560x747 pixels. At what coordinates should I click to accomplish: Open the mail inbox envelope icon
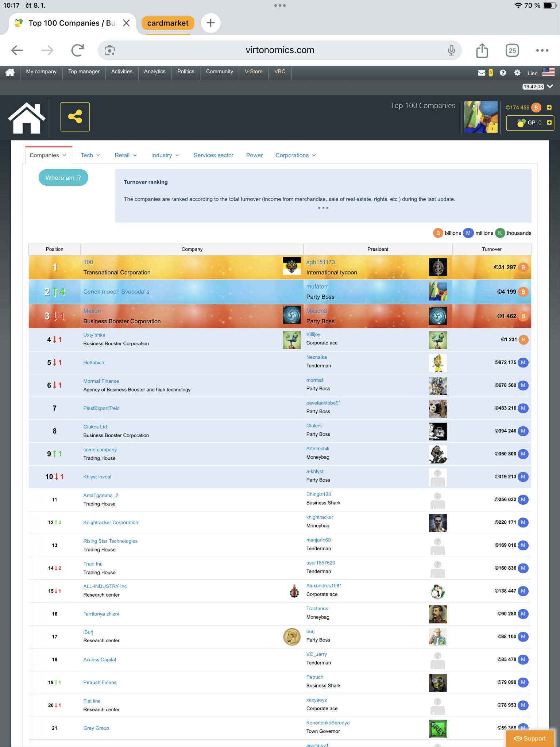[482, 73]
